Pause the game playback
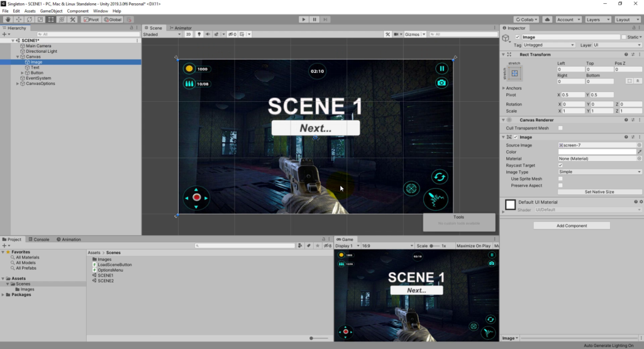Screen dimensions: 644x349 pos(314,19)
